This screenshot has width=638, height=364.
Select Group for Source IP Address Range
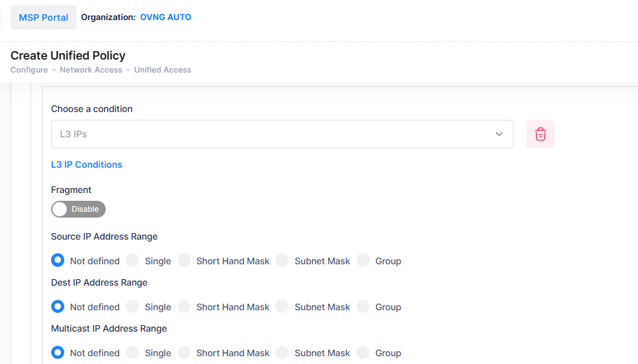click(363, 260)
